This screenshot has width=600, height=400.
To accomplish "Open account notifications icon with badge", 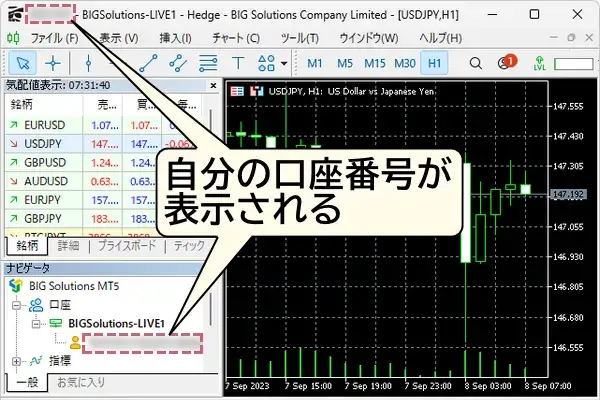I will point(506,62).
